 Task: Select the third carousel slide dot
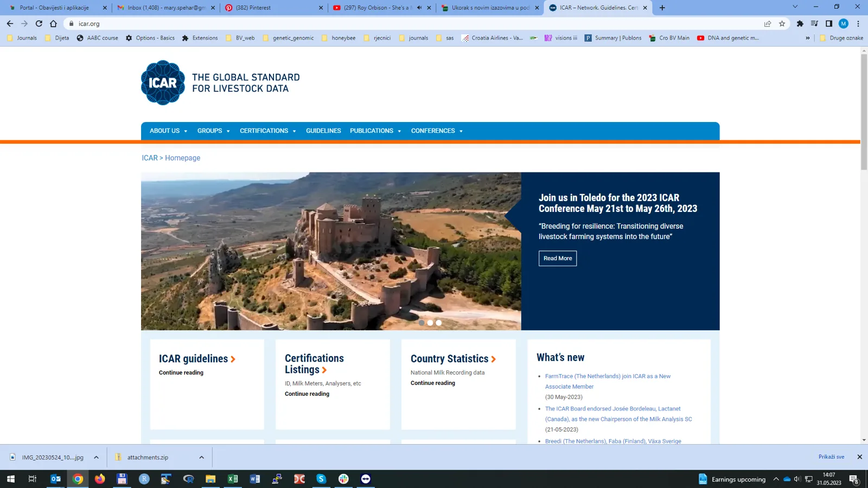(439, 323)
